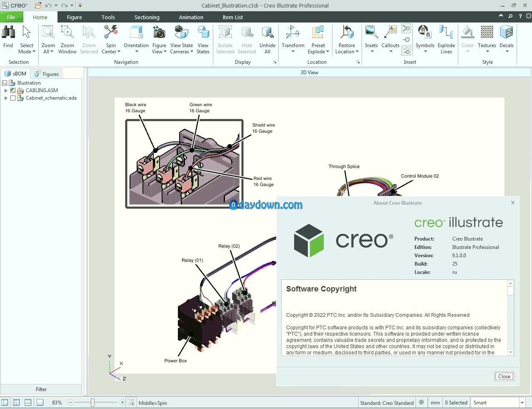Screen dimensions: 532x409
Task: Activate the Select Mode arrow tool
Action: pos(27,32)
